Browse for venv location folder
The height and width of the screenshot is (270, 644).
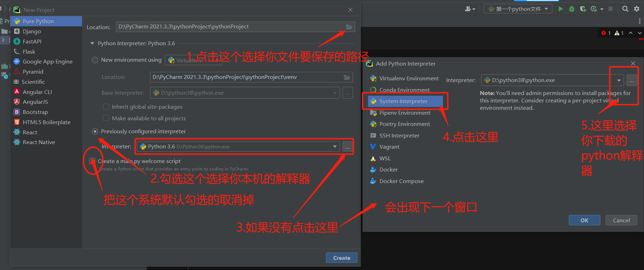click(x=347, y=77)
